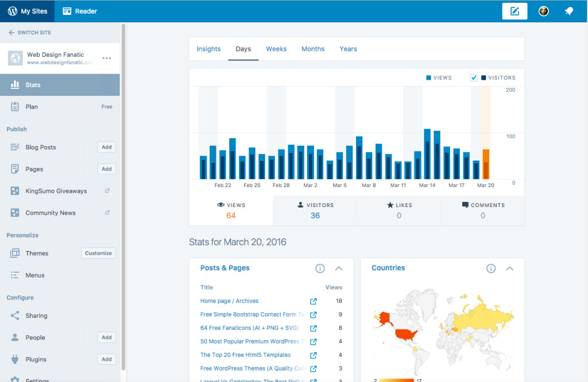
Task: Collapse the Posts & Pages panel
Action: tap(339, 268)
